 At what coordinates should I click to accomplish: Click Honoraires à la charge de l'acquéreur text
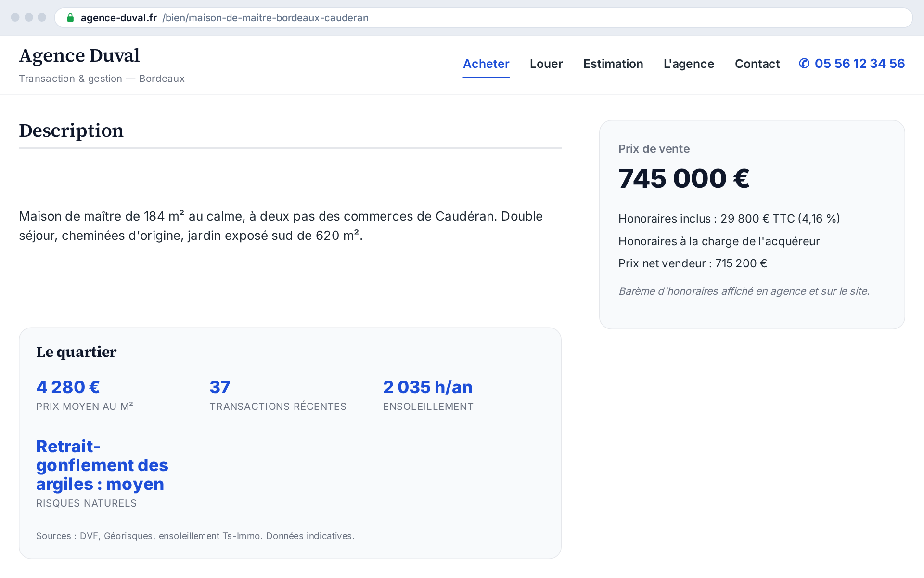[x=719, y=241]
